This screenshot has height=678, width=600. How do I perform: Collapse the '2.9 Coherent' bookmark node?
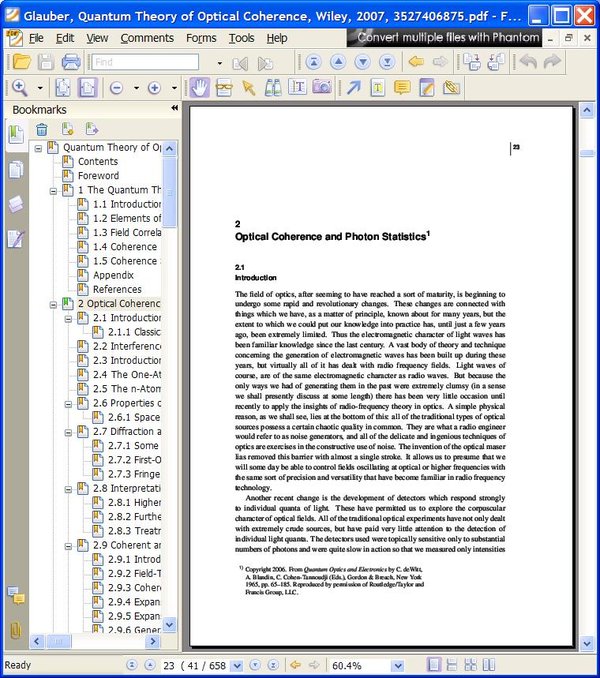[68, 547]
